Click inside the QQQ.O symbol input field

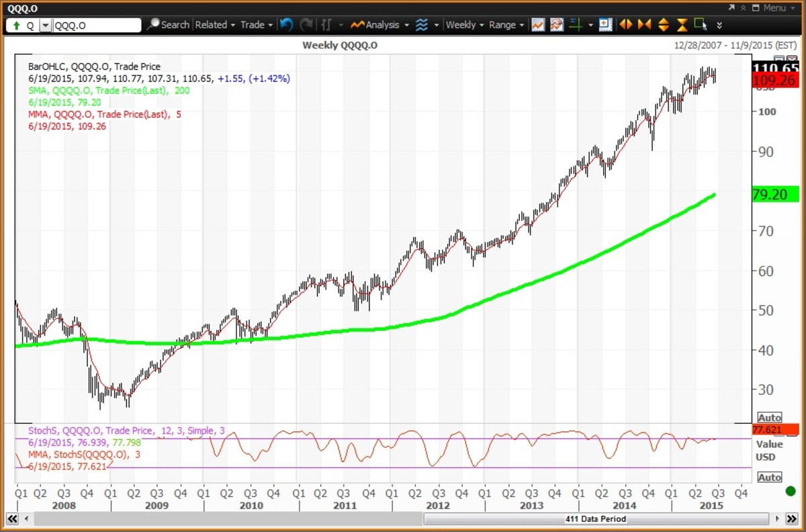[x=97, y=25]
